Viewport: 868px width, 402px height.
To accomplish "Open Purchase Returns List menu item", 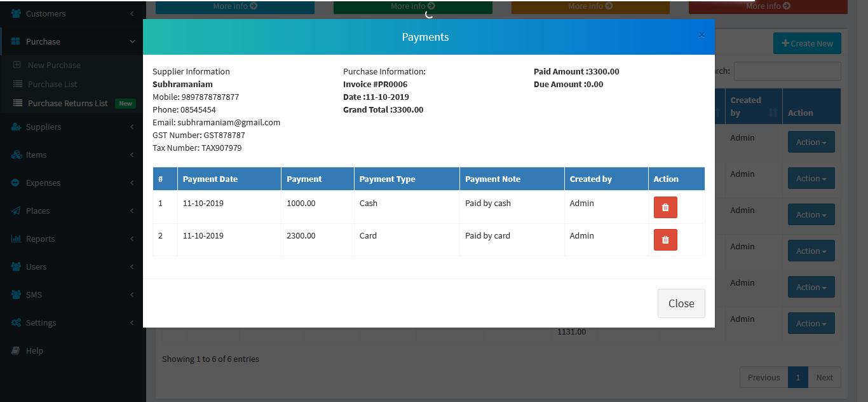I will click(x=68, y=104).
